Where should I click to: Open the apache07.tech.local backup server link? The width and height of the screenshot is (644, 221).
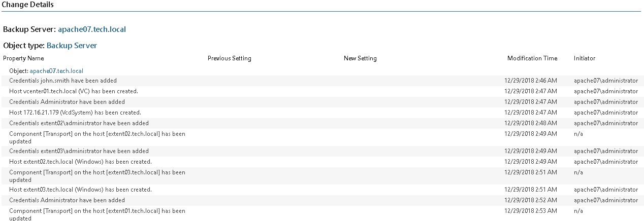tap(92, 29)
